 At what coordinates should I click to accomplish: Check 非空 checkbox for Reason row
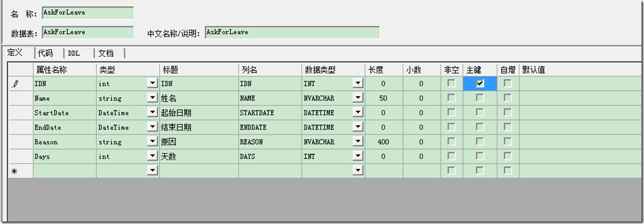(x=452, y=141)
